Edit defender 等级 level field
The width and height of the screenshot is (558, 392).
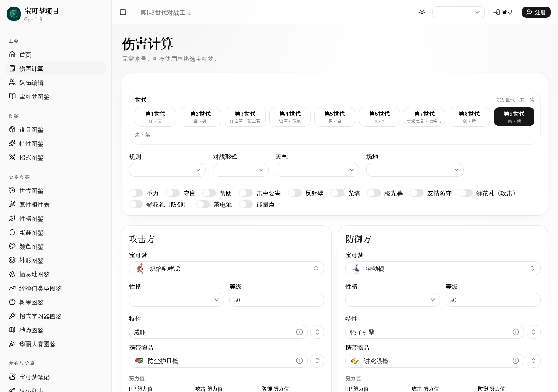coord(493,300)
